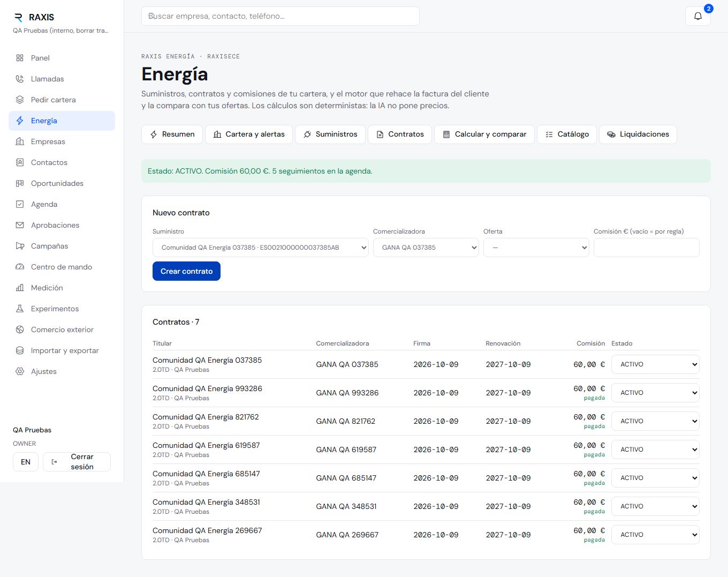Open notifications bell with badge
728x577 pixels.
(698, 16)
